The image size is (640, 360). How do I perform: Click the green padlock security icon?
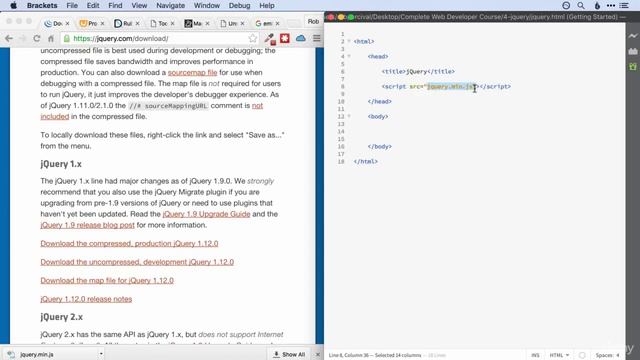pyautogui.click(x=67, y=38)
